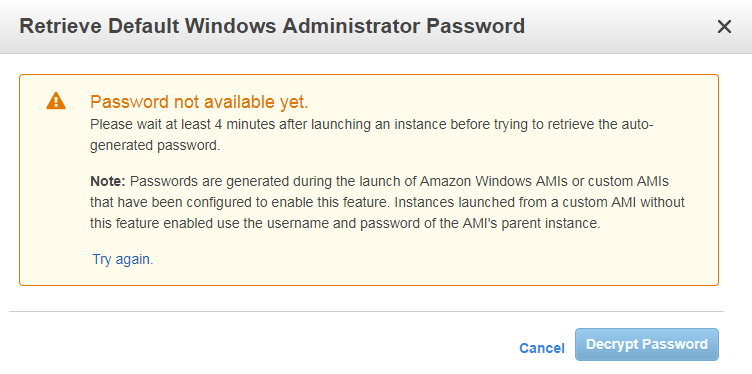Click the horizontal divider above the footer buttons
Screen dimensions: 752x374
366,312
